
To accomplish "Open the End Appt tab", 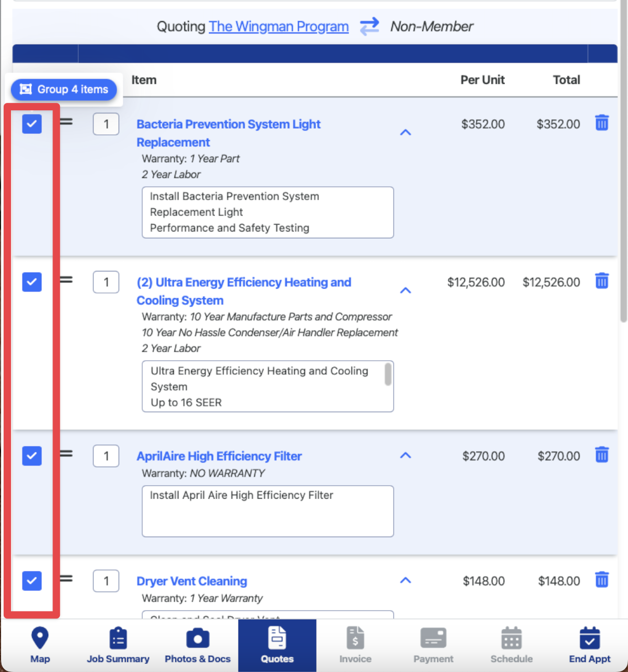I will 590,645.
